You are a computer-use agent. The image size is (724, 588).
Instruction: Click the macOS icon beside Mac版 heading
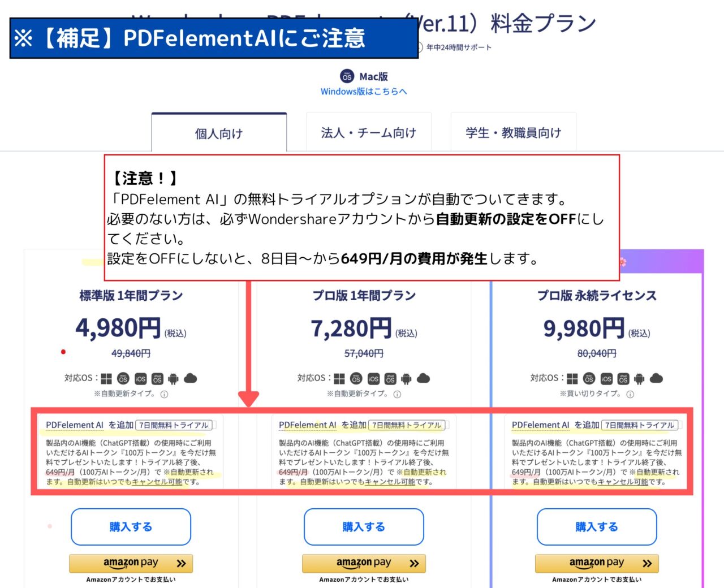347,76
